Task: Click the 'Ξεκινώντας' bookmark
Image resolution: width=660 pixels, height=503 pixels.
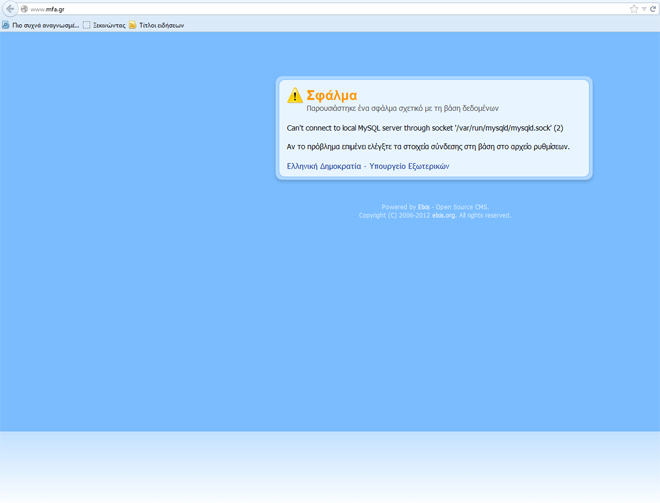Action: (109, 25)
